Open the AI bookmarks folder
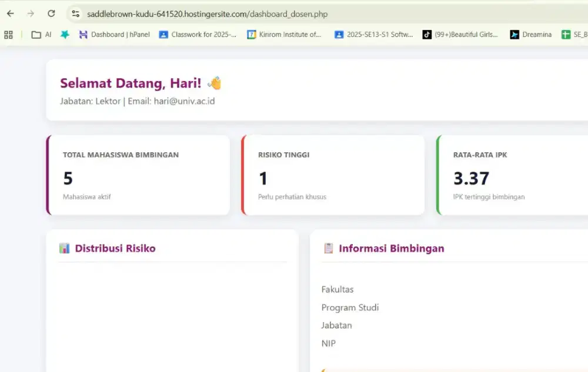This screenshot has width=588, height=372. [41, 35]
